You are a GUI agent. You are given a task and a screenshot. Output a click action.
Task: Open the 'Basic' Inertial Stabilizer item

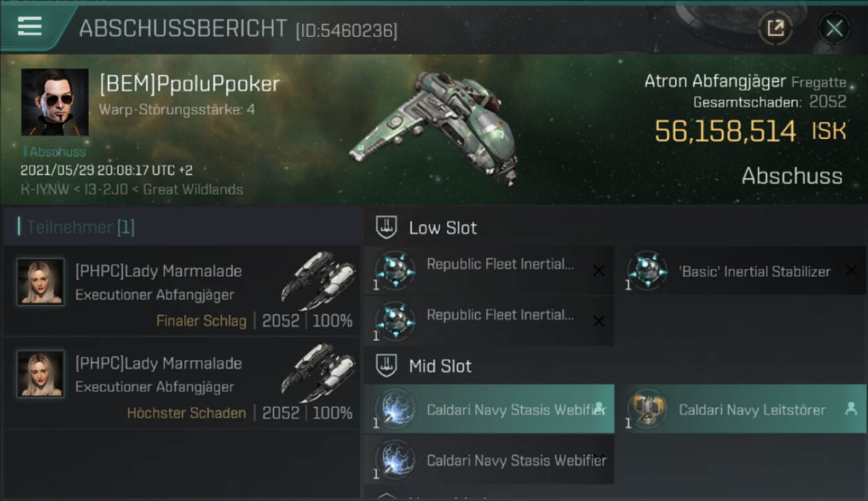(742, 270)
